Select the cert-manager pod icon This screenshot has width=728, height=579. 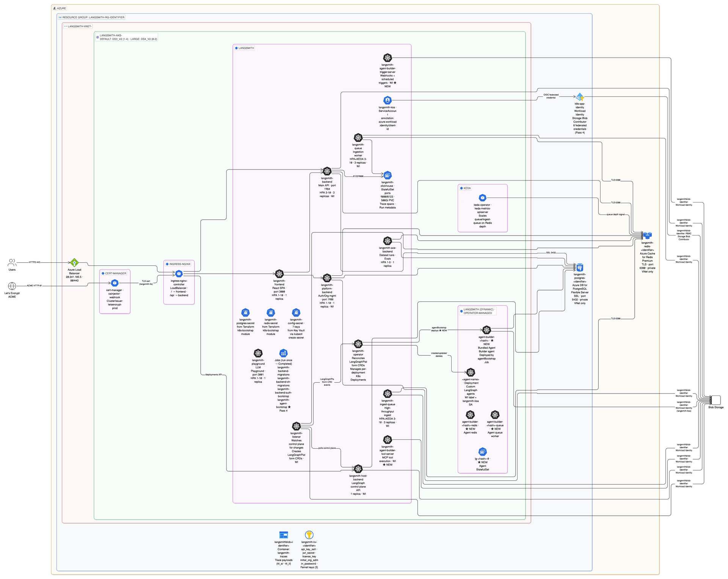115,283
